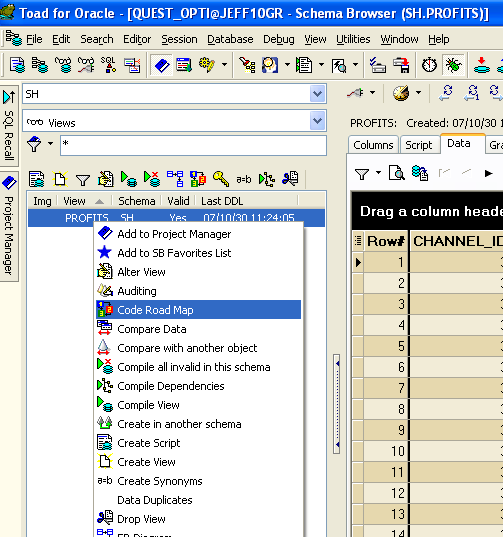Screen dimensions: 503x537
Task: Click the CHANNEL_ID column header
Action: click(457, 241)
